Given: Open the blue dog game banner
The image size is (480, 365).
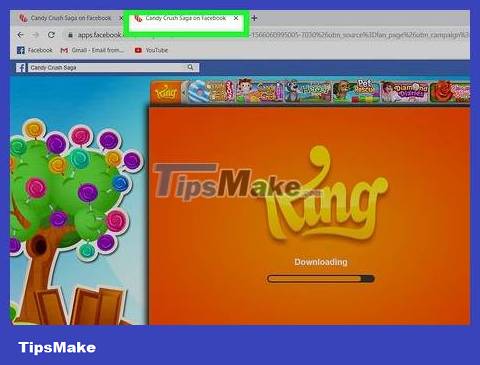Looking at the screenshot, I should click(x=308, y=91).
